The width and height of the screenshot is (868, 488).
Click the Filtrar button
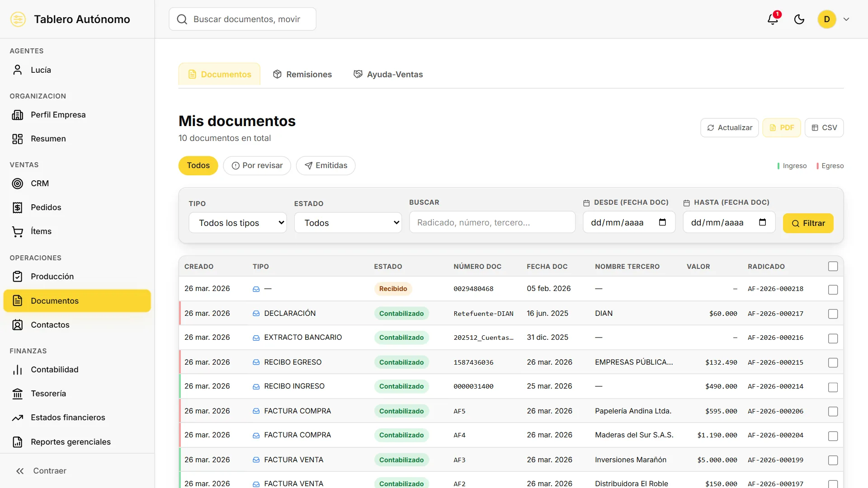coord(808,223)
